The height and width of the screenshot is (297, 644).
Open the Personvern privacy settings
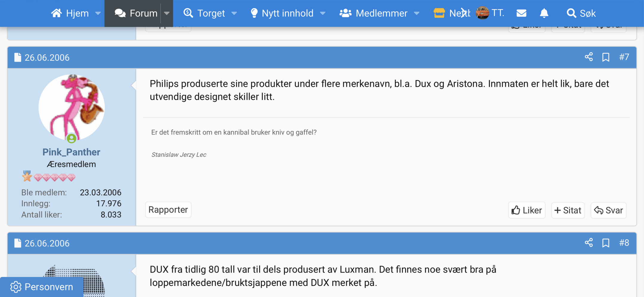[x=42, y=287]
